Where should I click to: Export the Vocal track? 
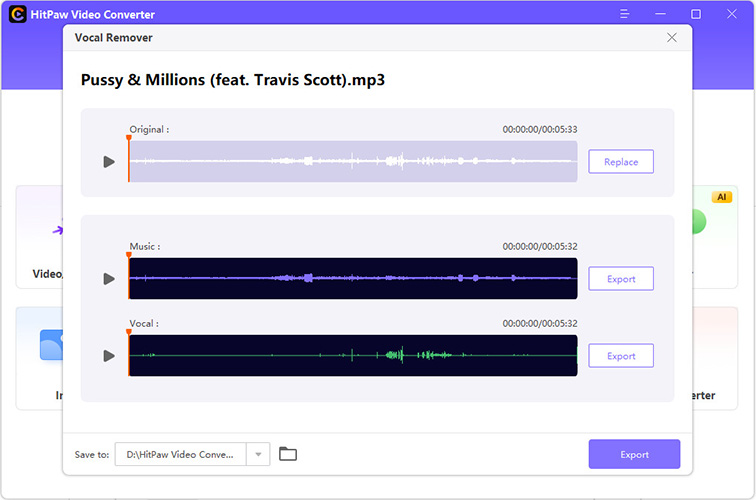coord(621,356)
